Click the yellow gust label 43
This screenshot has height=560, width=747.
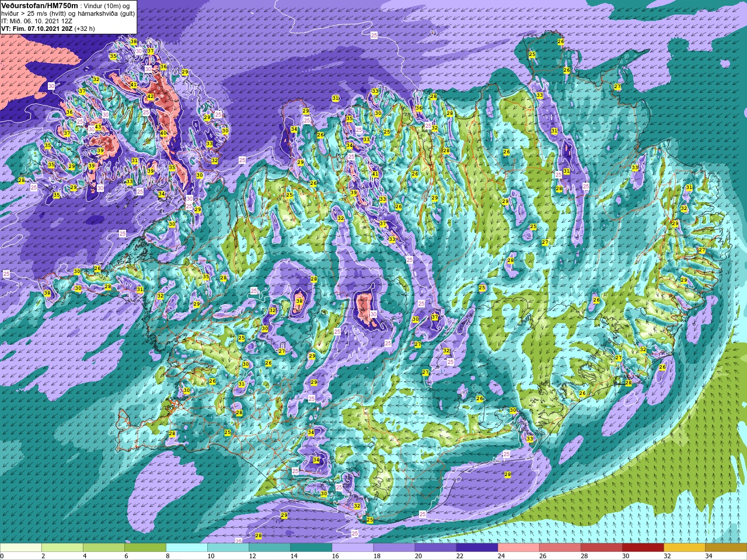pos(98,127)
